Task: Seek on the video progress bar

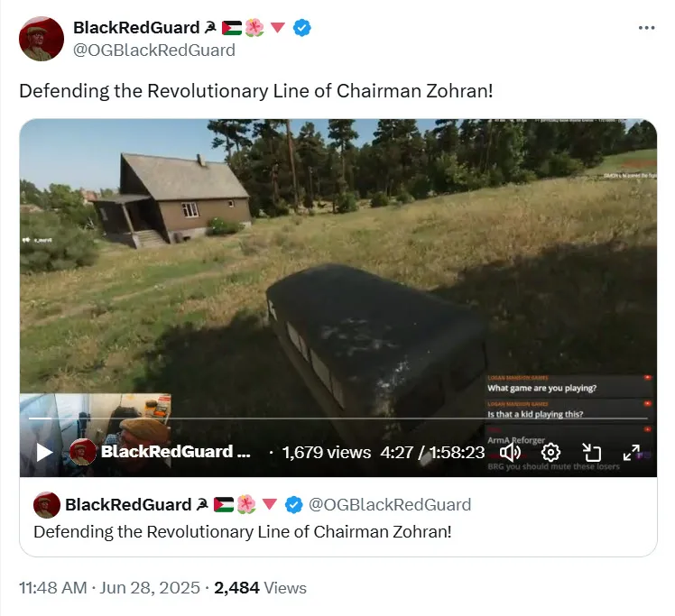Action: [337, 418]
